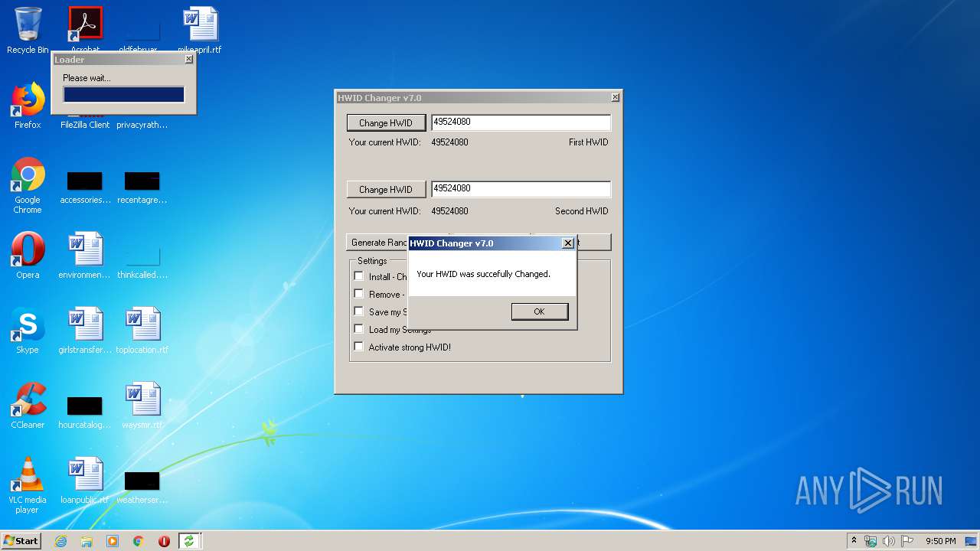Viewport: 980px width, 551px height.
Task: Toggle the Save my Settings checkbox
Action: pos(358,311)
